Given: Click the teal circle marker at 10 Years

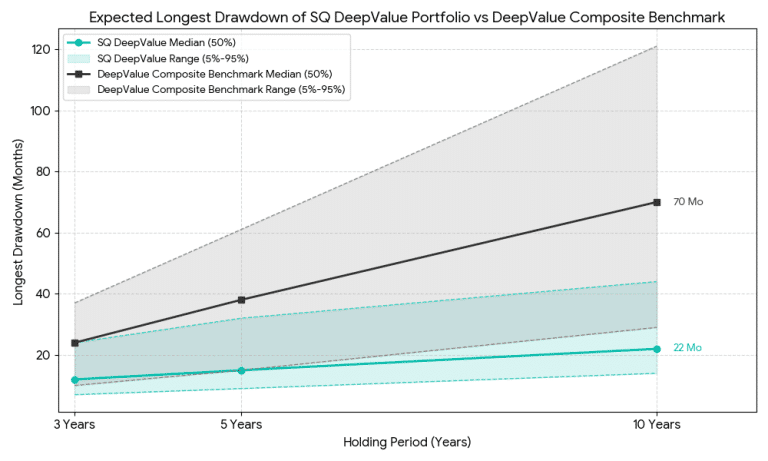Looking at the screenshot, I should (x=657, y=349).
